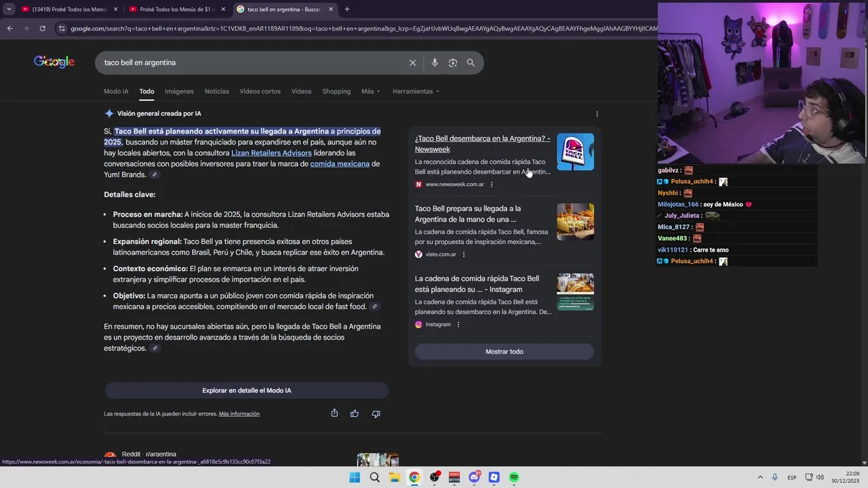This screenshot has height=488, width=868.
Task: Open the Más search filter dropdown
Action: 371,91
